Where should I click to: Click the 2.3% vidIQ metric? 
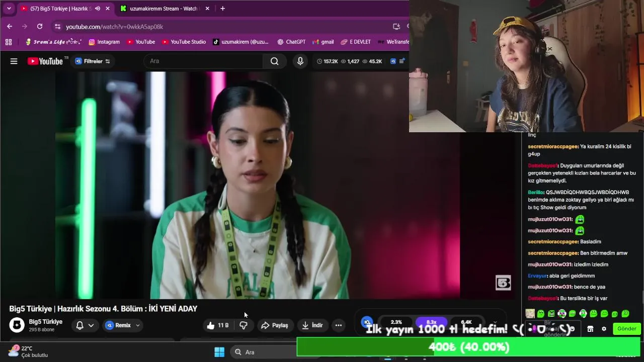tap(396, 322)
